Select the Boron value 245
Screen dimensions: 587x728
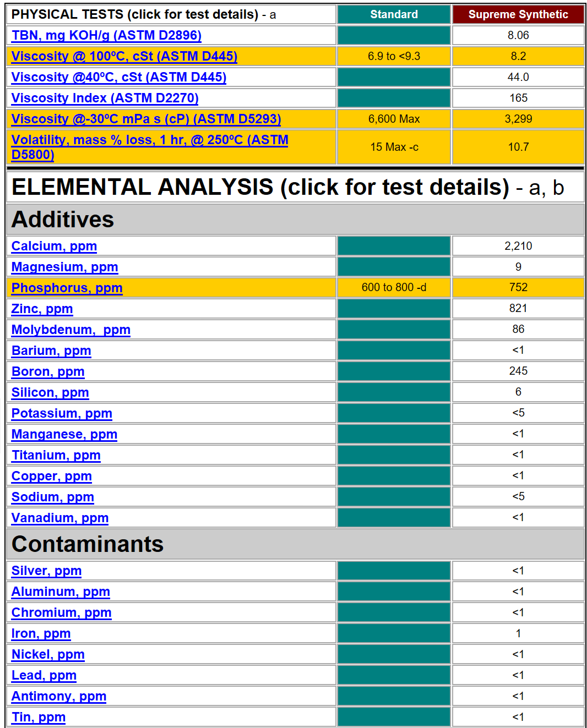(518, 371)
